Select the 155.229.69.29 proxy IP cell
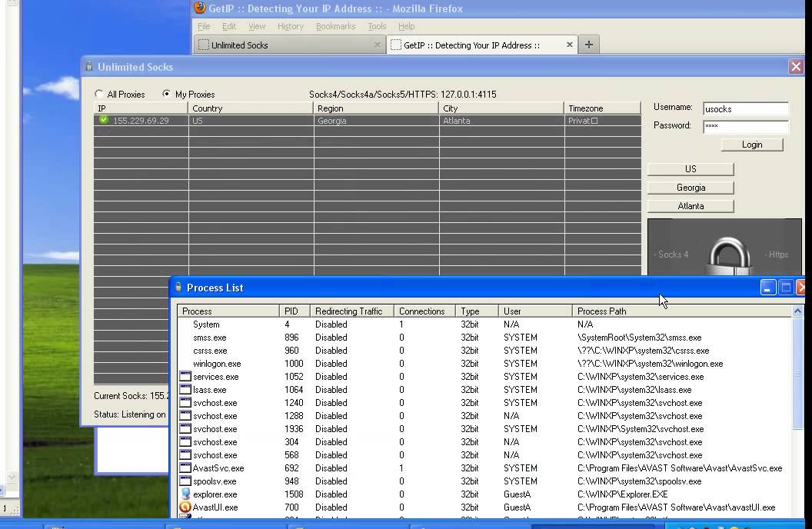Image resolution: width=812 pixels, height=529 pixels. click(x=141, y=121)
